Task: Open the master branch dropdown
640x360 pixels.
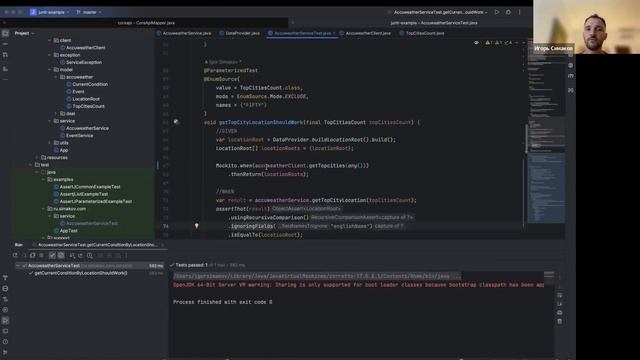Action: (89, 12)
